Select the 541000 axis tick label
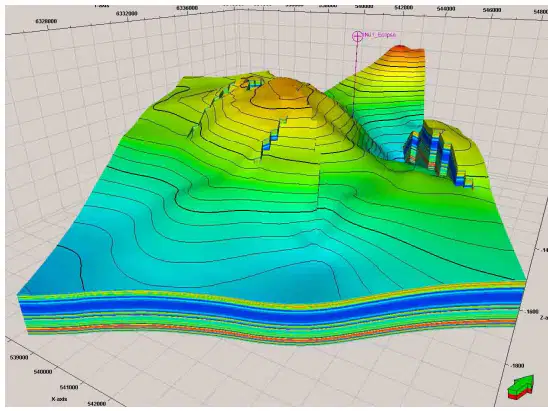The width and height of the screenshot is (548, 411). [69, 387]
